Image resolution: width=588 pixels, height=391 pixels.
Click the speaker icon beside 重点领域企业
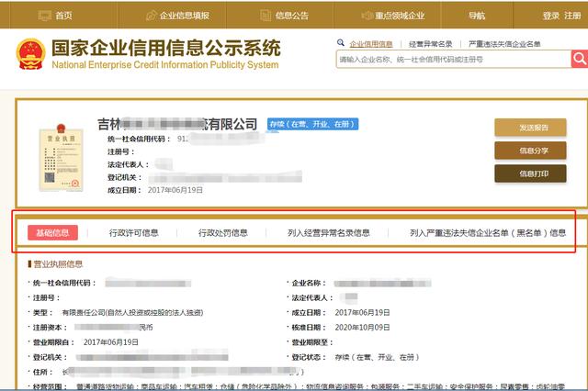coord(367,16)
